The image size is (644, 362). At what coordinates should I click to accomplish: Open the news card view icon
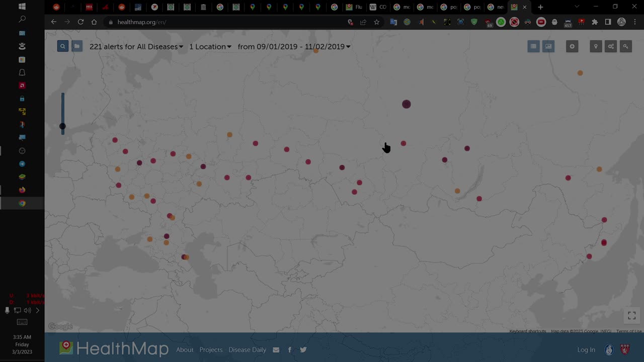(x=548, y=46)
